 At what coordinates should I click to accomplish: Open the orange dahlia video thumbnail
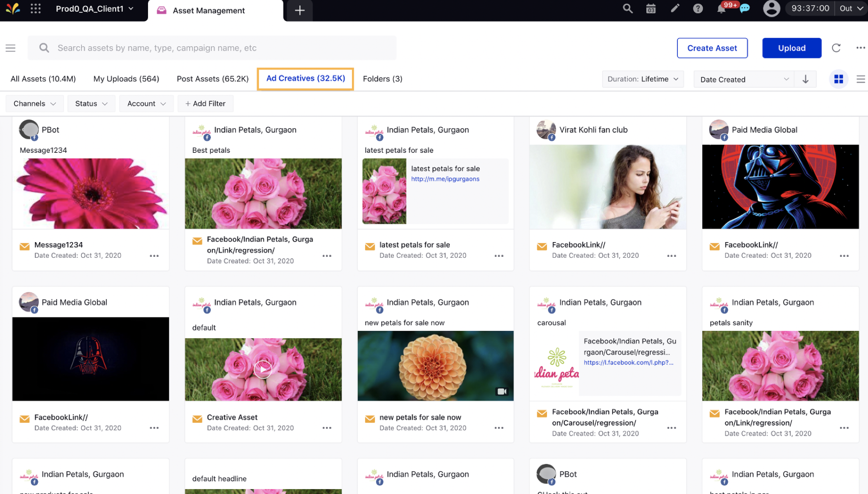pos(435,366)
